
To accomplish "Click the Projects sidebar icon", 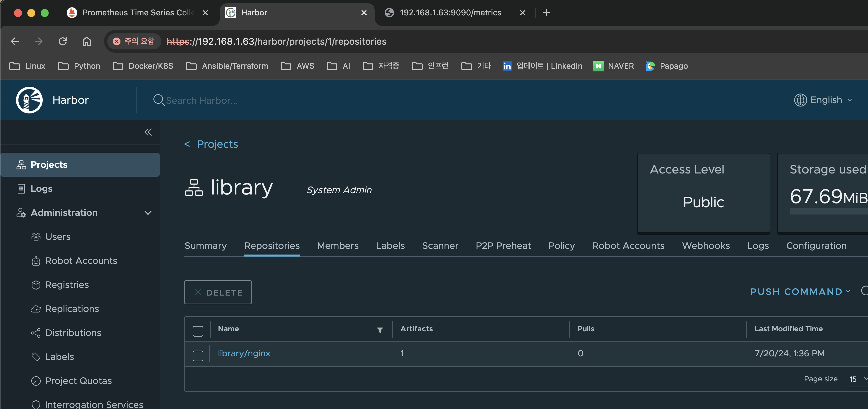I will (x=21, y=164).
